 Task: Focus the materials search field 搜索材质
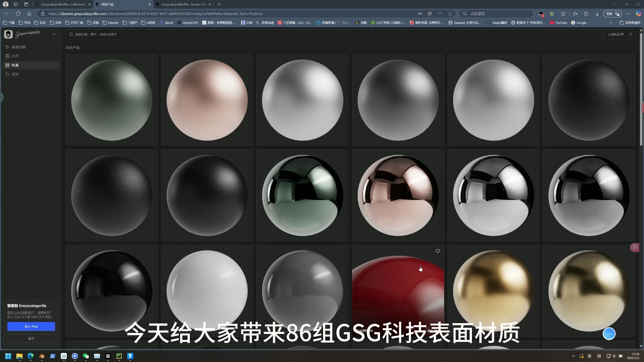click(x=333, y=34)
